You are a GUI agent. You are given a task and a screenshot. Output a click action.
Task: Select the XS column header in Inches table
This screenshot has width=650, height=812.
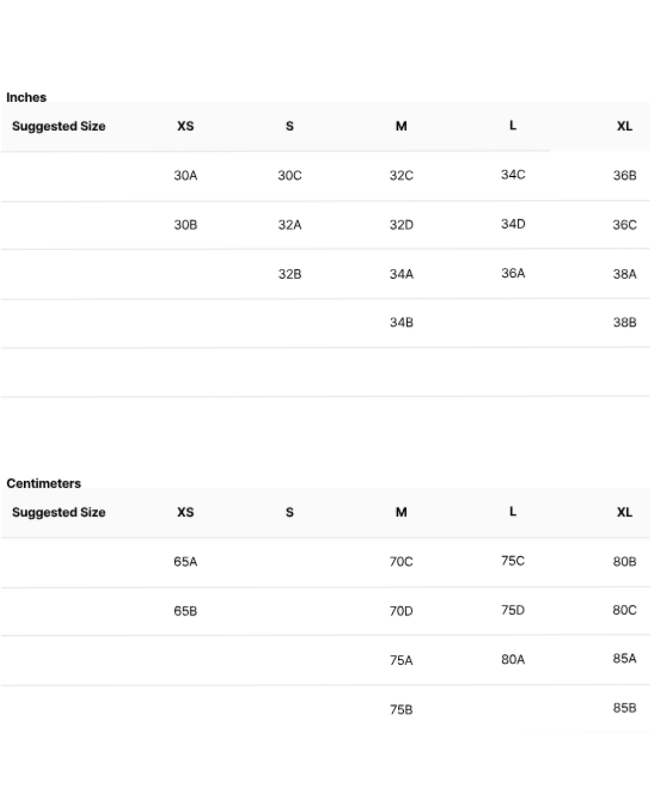tap(185, 126)
